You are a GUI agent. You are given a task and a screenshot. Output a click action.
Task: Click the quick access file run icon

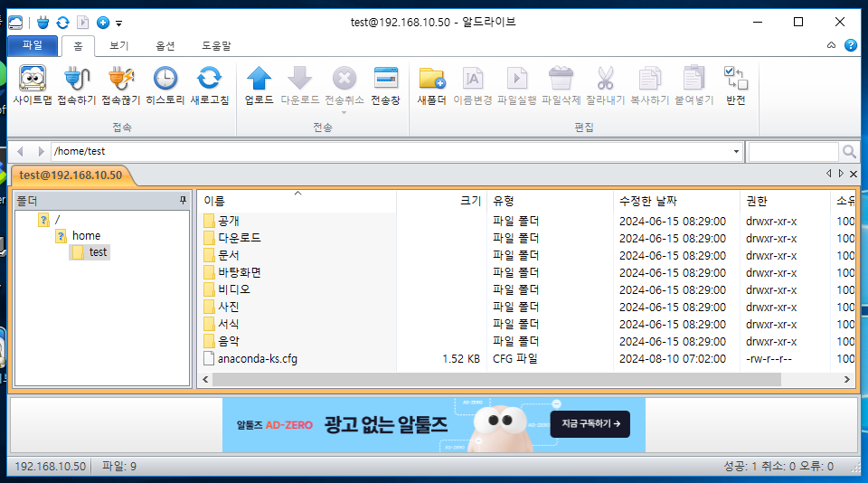pyautogui.click(x=82, y=23)
